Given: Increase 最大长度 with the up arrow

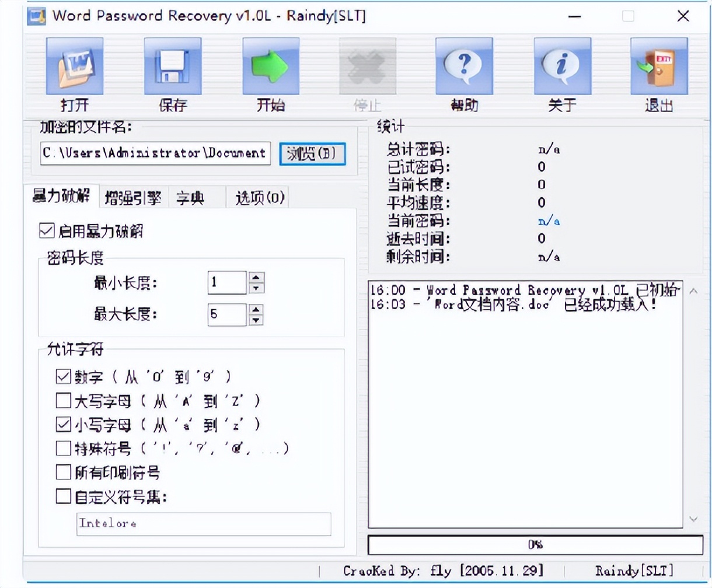Looking at the screenshot, I should [x=256, y=309].
